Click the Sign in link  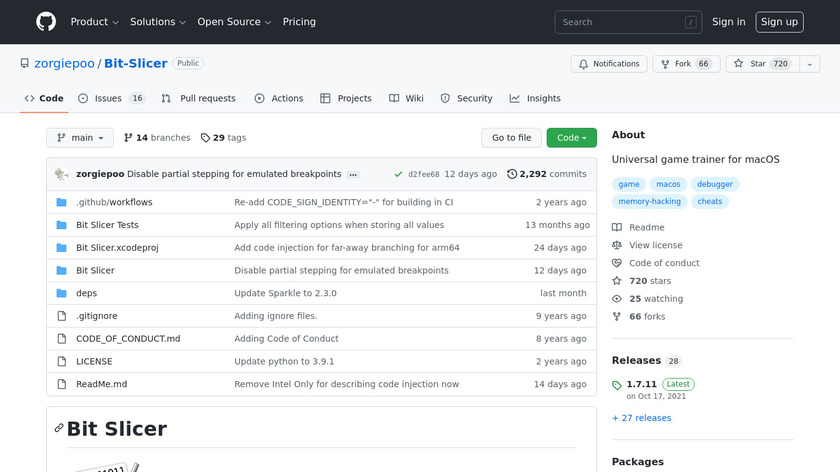pyautogui.click(x=729, y=22)
